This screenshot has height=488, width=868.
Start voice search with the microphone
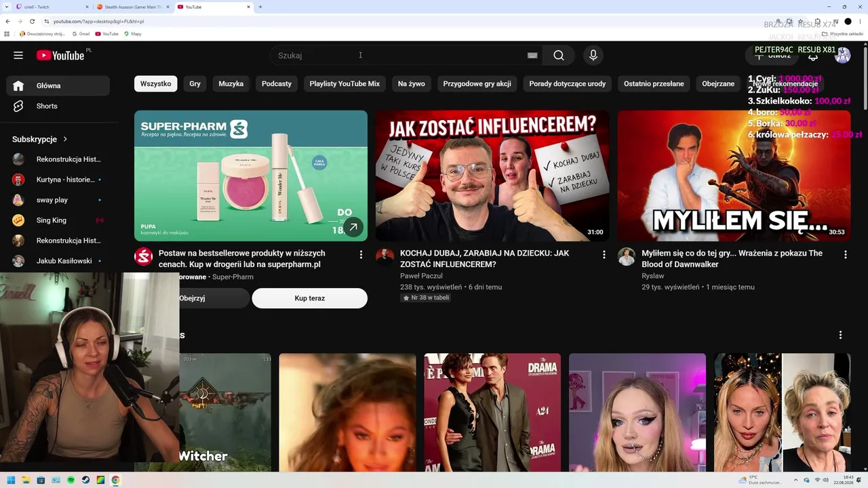pos(593,56)
